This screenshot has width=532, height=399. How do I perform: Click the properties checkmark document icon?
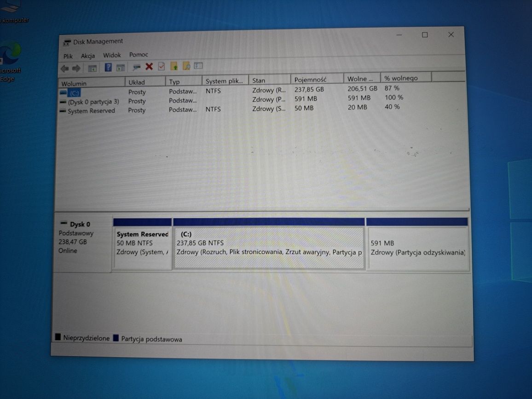click(x=162, y=66)
